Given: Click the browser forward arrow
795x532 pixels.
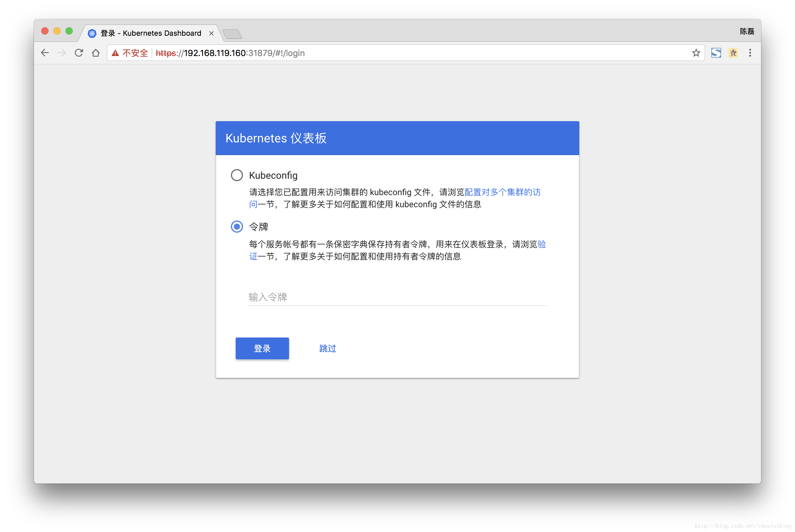Looking at the screenshot, I should (x=62, y=53).
